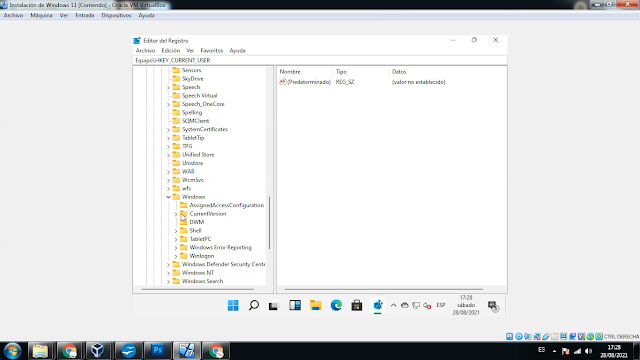The image size is (640, 360).
Task: Open VirtualBox Dispositivos menu
Action: (x=116, y=16)
